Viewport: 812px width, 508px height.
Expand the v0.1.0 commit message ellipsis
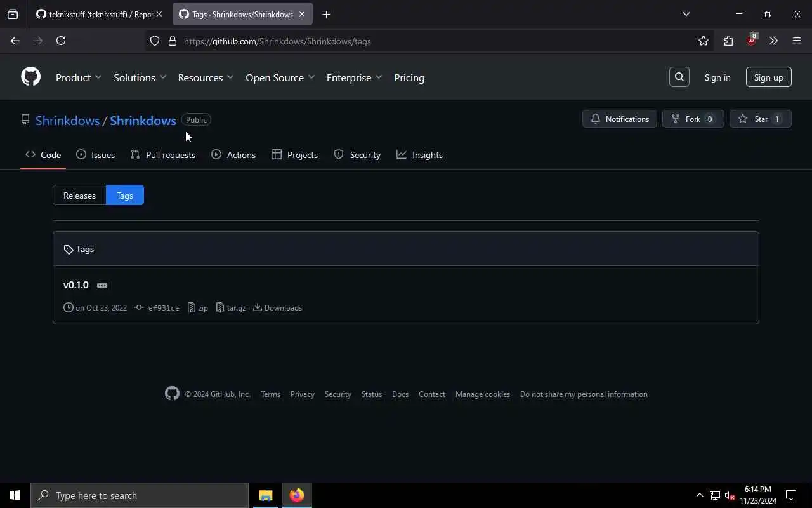102,286
